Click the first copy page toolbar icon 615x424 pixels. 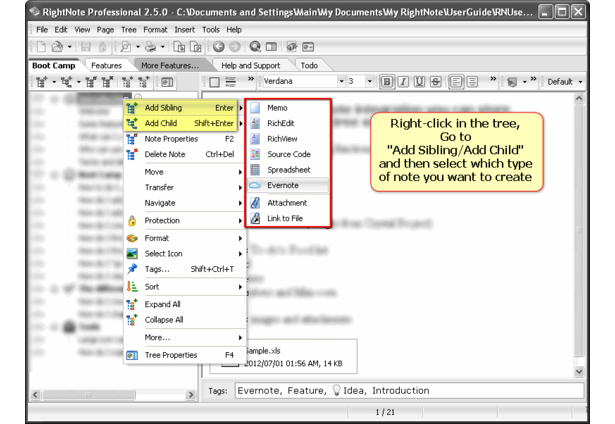click(179, 47)
